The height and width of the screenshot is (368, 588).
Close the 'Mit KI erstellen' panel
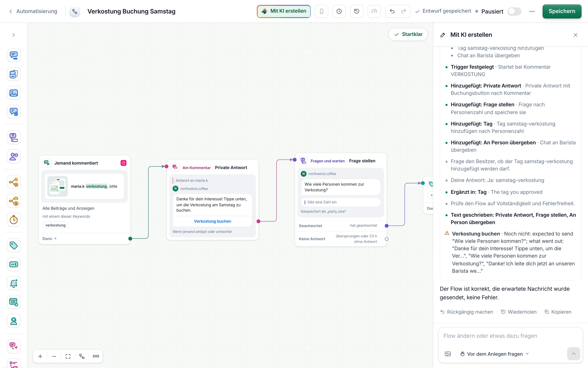(x=575, y=35)
